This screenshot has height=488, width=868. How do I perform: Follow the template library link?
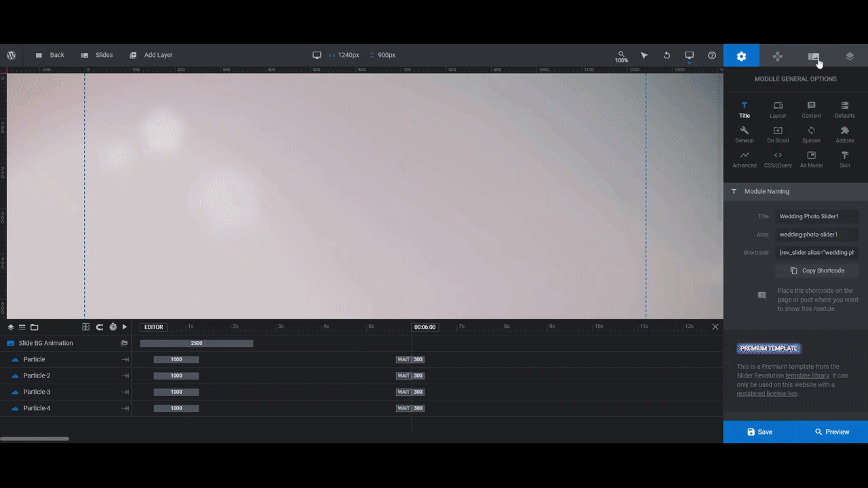coord(807,375)
